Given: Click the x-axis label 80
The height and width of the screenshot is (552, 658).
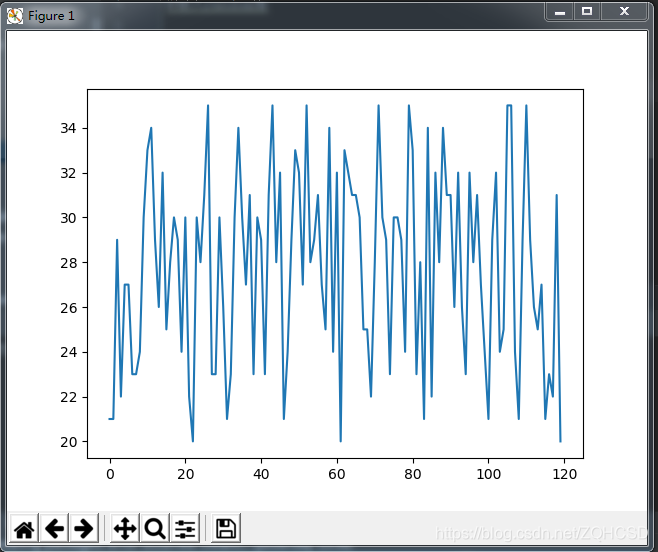Looking at the screenshot, I should (413, 474).
